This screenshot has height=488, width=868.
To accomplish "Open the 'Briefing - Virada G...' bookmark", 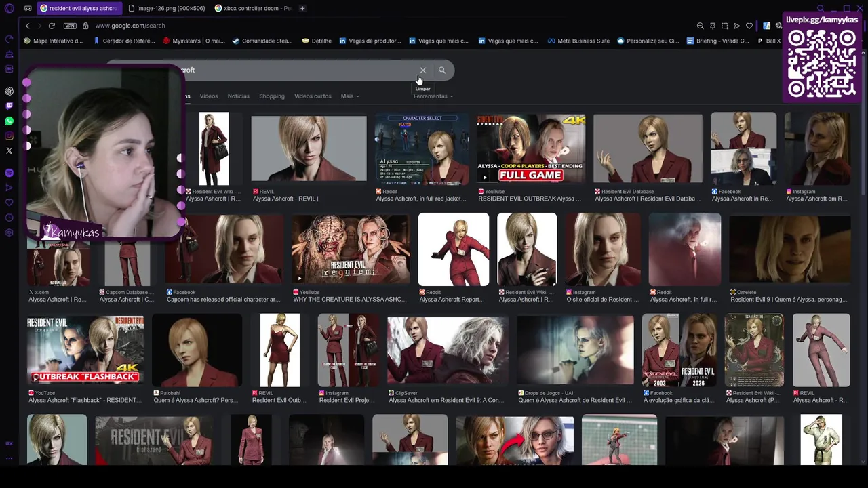I will (718, 41).
